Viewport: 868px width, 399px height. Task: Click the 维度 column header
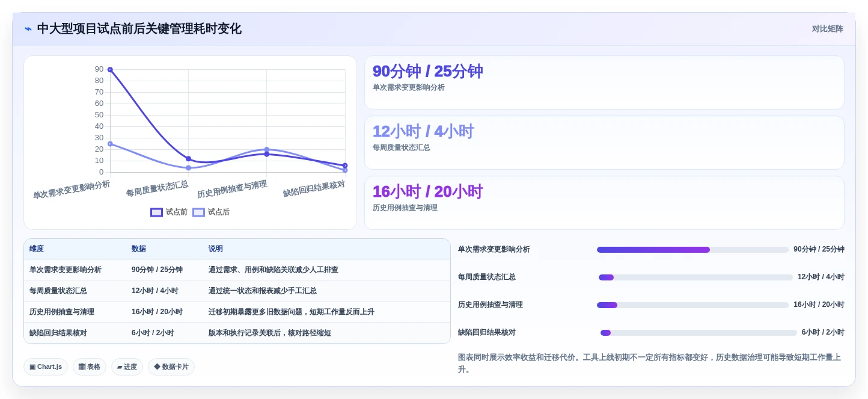[x=37, y=249]
